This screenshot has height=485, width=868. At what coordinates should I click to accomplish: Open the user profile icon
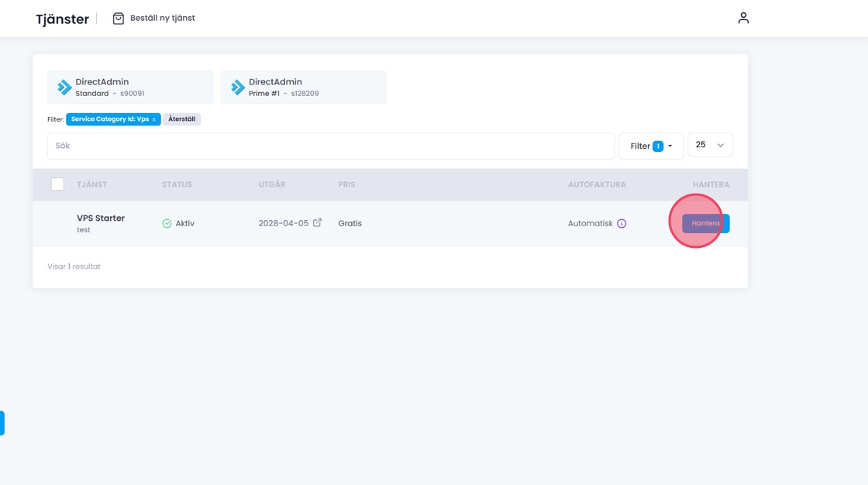(x=743, y=18)
